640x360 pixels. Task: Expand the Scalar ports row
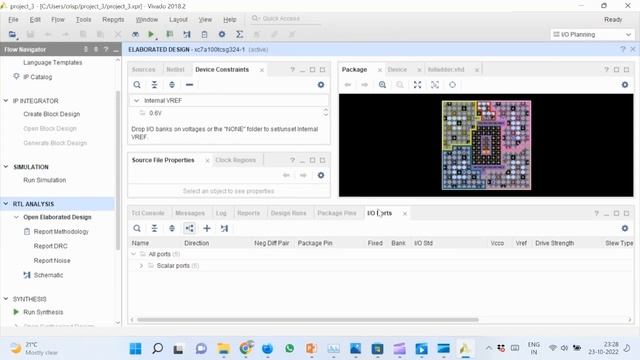point(141,266)
